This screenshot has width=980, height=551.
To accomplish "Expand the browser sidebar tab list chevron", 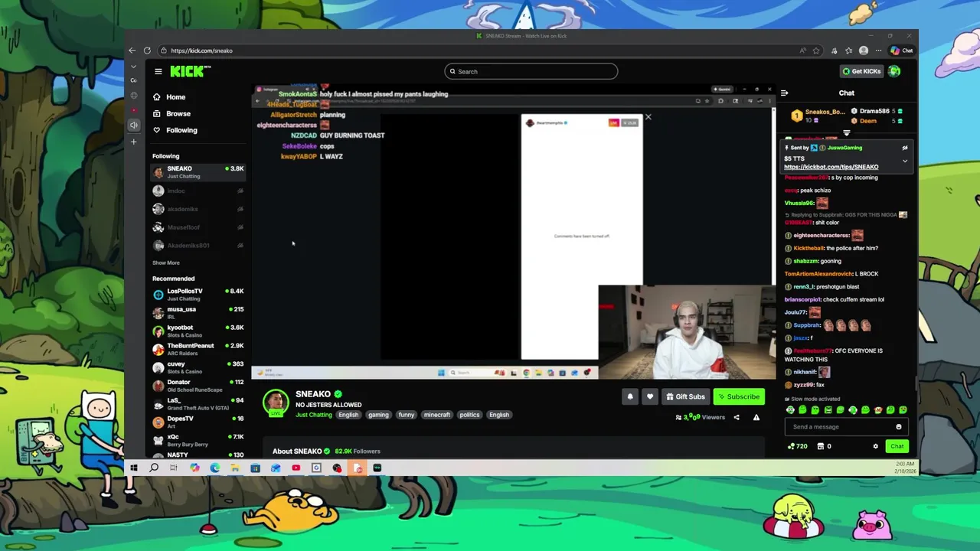I will [133, 67].
